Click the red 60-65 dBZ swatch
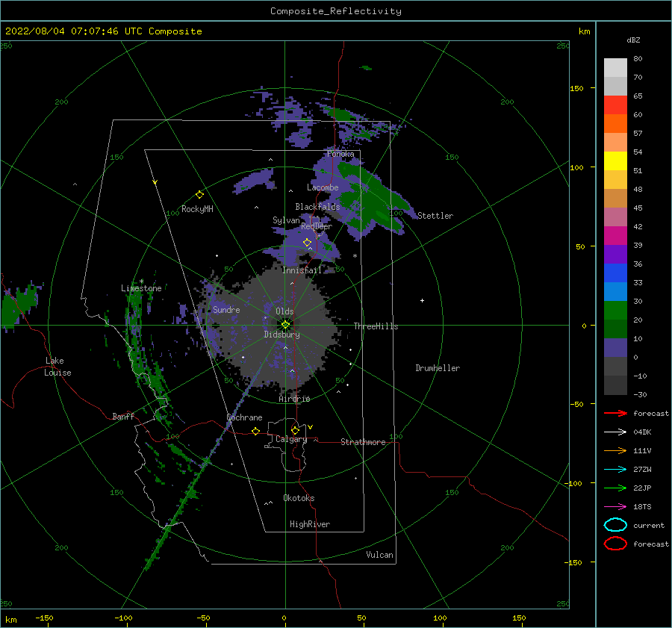 [x=615, y=105]
